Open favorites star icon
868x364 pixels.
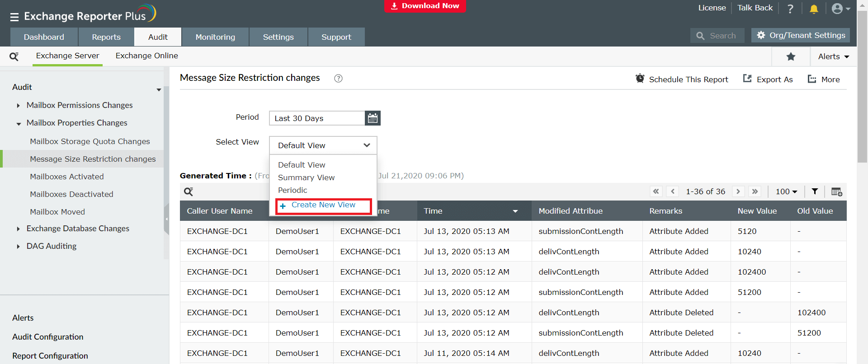point(791,56)
